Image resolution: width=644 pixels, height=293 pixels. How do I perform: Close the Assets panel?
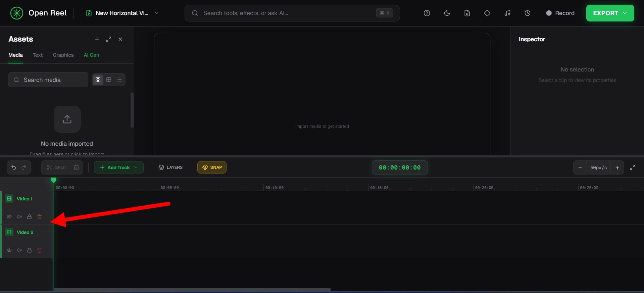pos(120,39)
